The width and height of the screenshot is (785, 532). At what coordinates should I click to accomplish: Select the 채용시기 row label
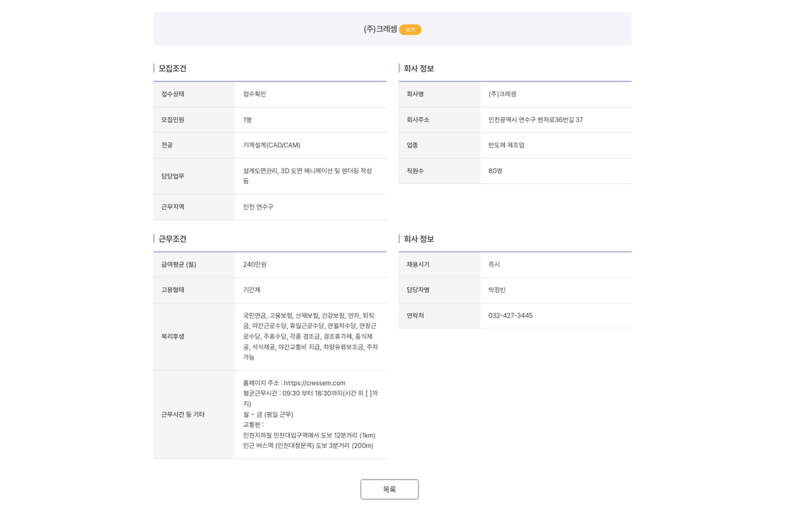pos(417,265)
